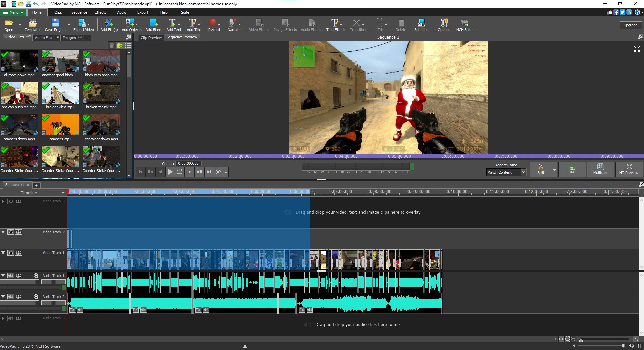Image resolution: width=644 pixels, height=350 pixels.
Task: Zoom the Audio Track 1 waveform
Action: (x=36, y=276)
